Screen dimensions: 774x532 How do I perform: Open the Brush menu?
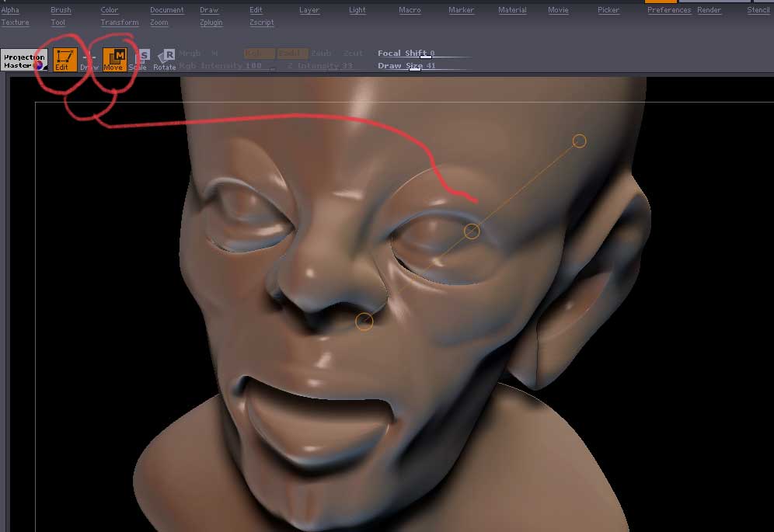coord(61,10)
